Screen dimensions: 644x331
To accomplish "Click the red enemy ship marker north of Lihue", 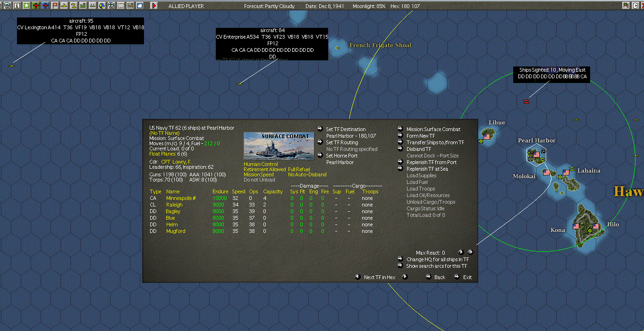I will pyautogui.click(x=526, y=101).
